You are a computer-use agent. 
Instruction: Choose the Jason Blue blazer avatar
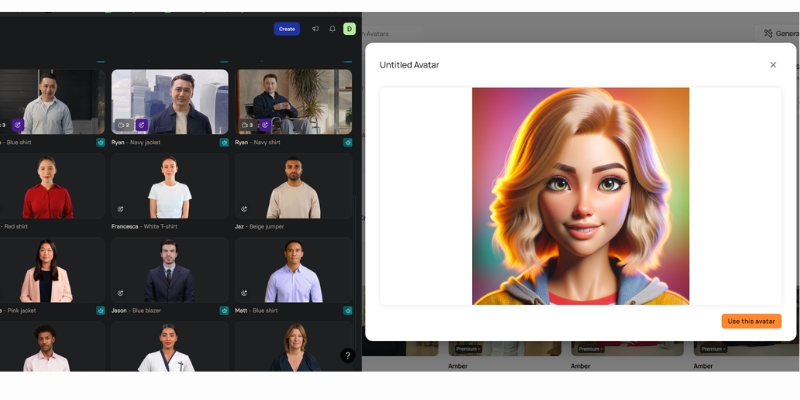pos(170,270)
